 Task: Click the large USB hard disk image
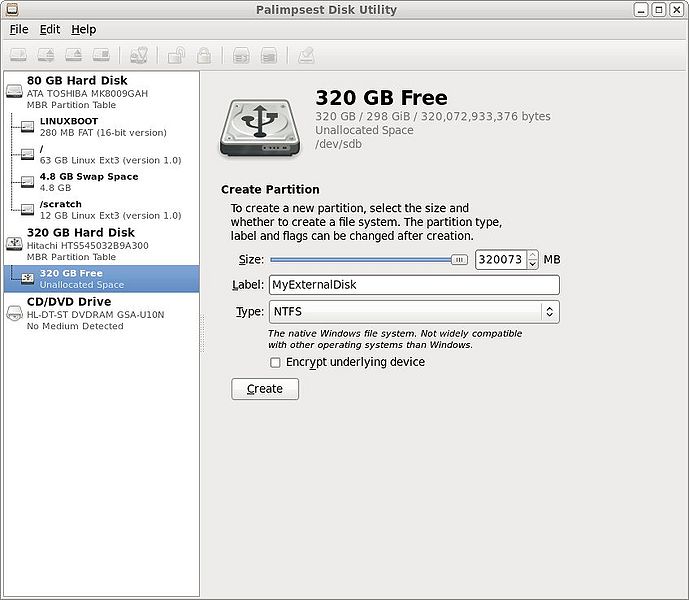pyautogui.click(x=260, y=127)
